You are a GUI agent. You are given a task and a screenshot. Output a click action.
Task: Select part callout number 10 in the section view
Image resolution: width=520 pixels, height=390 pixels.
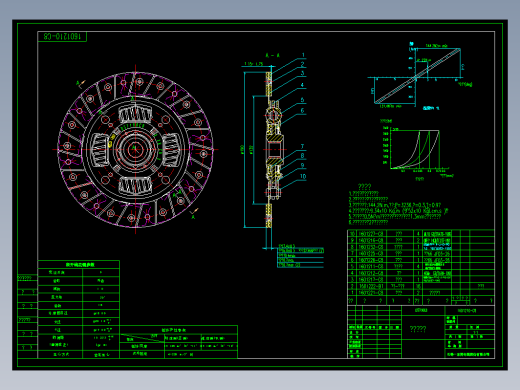[x=303, y=176]
